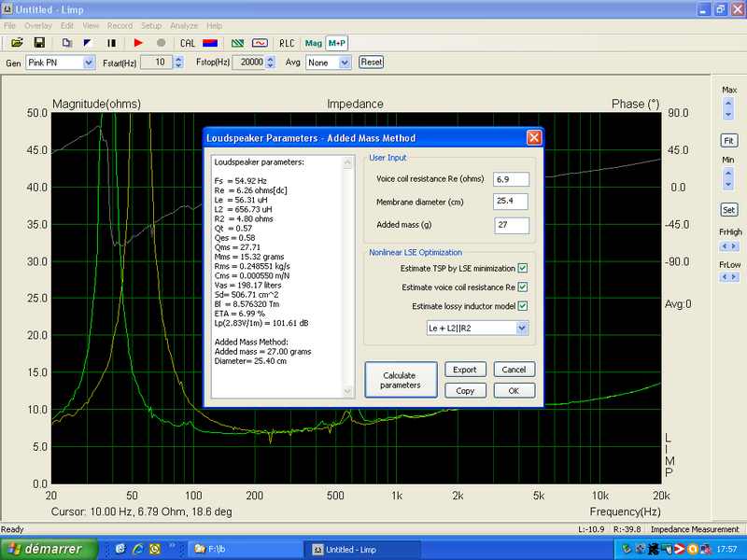Click the démarrer Start button

click(x=49, y=549)
